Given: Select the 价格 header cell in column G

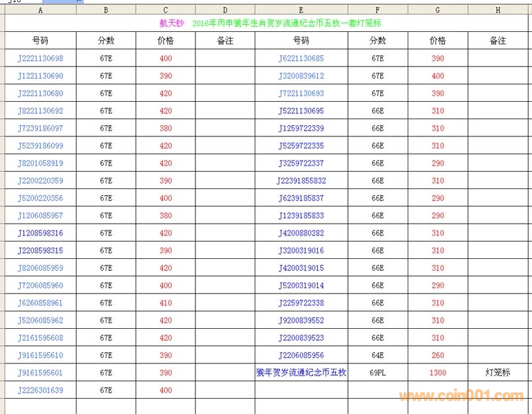Looking at the screenshot, I should pyautogui.click(x=438, y=41).
